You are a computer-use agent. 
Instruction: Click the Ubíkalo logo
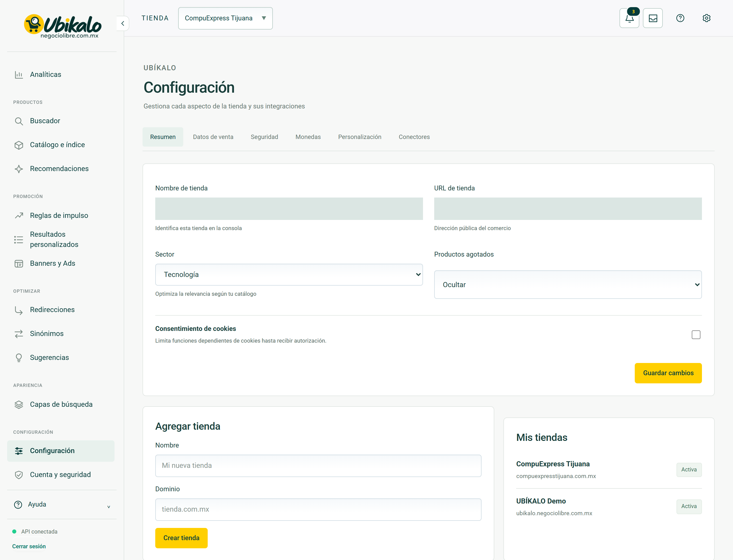point(62,26)
